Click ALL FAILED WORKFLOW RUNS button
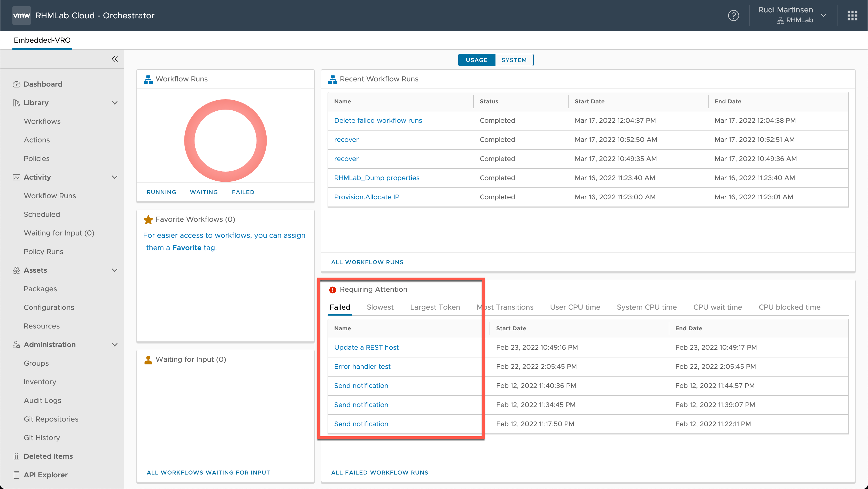 379,472
